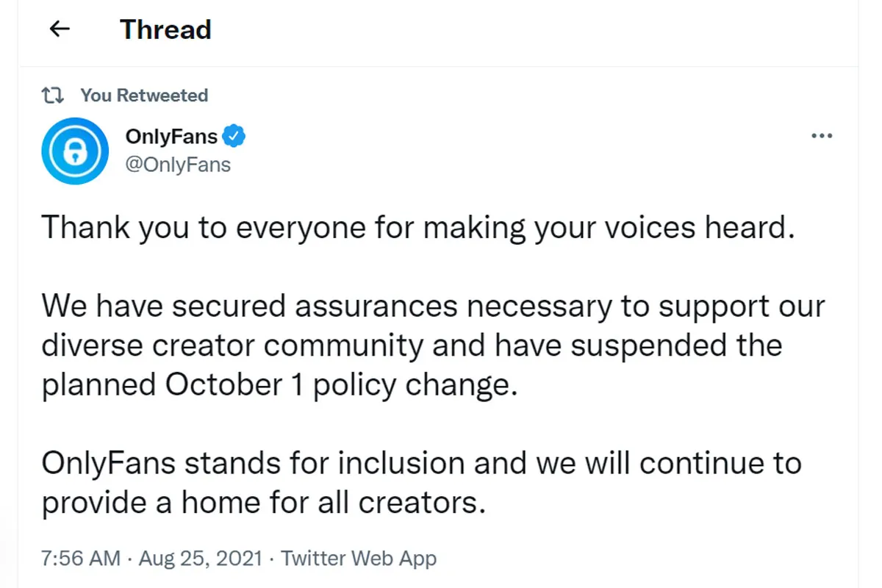Image resolution: width=882 pixels, height=588 pixels.
Task: Visit the @OnlyFans handle
Action: 178,164
